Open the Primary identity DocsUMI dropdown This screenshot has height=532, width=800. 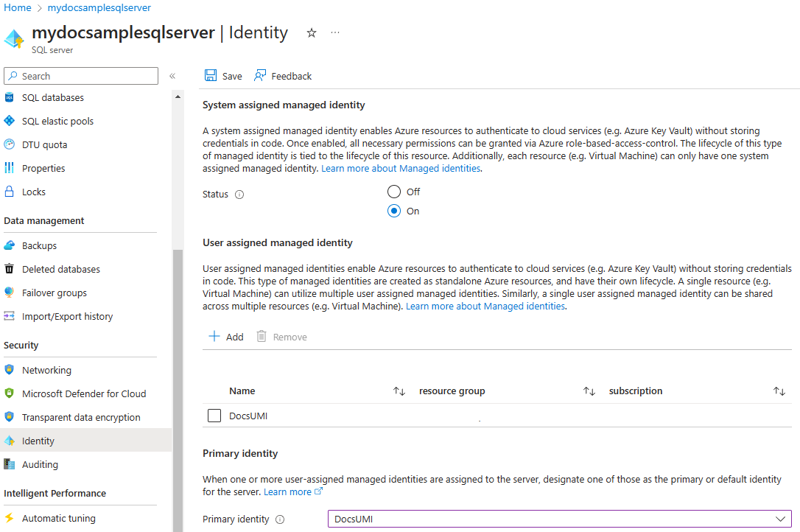tap(559, 519)
